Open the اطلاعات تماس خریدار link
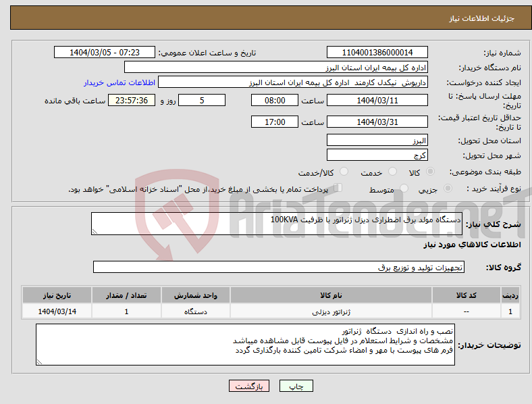Screen dimensions: 532x404 pyautogui.click(x=119, y=82)
